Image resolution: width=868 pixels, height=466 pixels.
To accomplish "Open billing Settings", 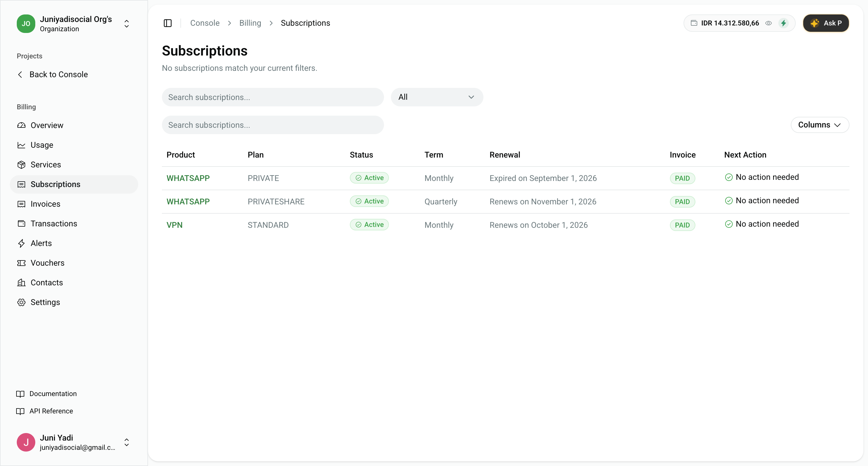I will [x=74, y=302].
